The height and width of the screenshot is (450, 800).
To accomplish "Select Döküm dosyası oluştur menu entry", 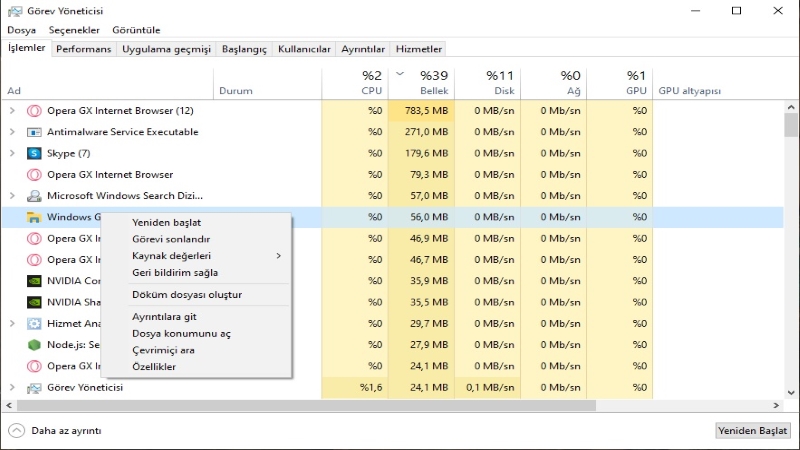I will pos(187,294).
